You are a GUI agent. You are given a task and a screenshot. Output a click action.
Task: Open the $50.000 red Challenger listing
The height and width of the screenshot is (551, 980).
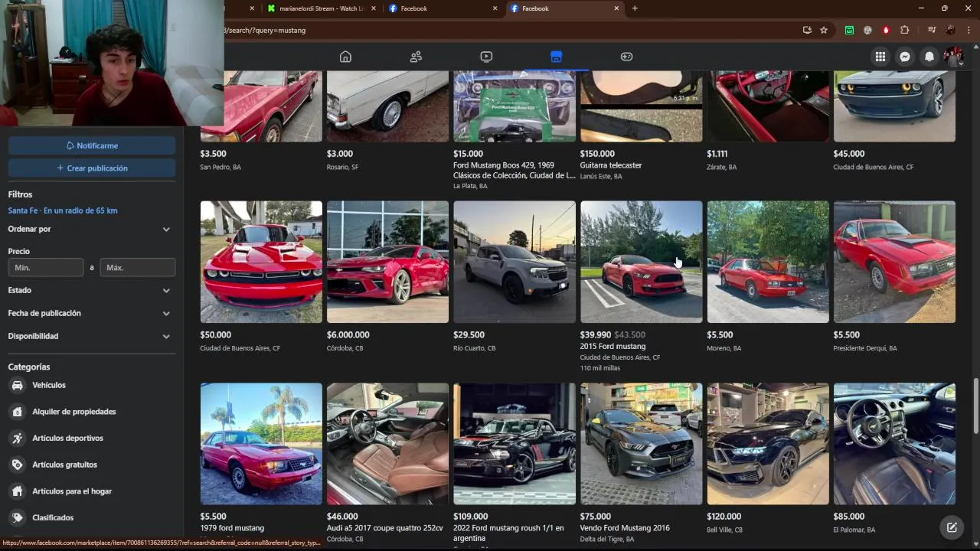tap(261, 262)
